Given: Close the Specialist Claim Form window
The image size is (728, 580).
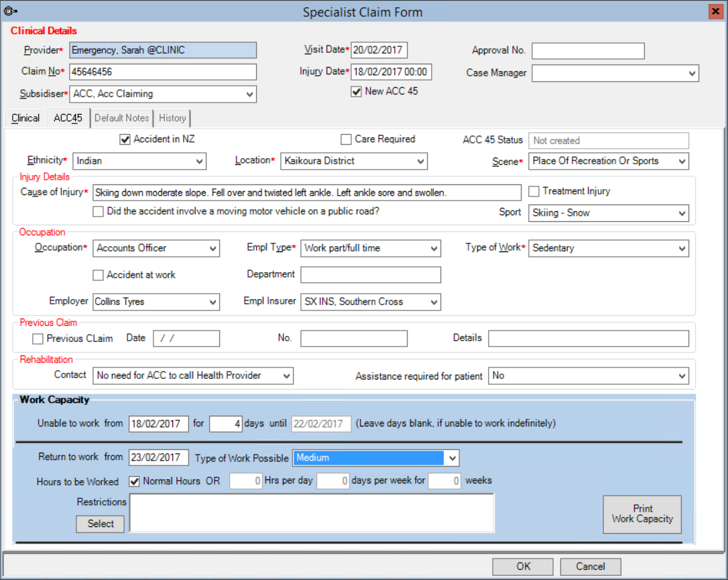Looking at the screenshot, I should [715, 11].
